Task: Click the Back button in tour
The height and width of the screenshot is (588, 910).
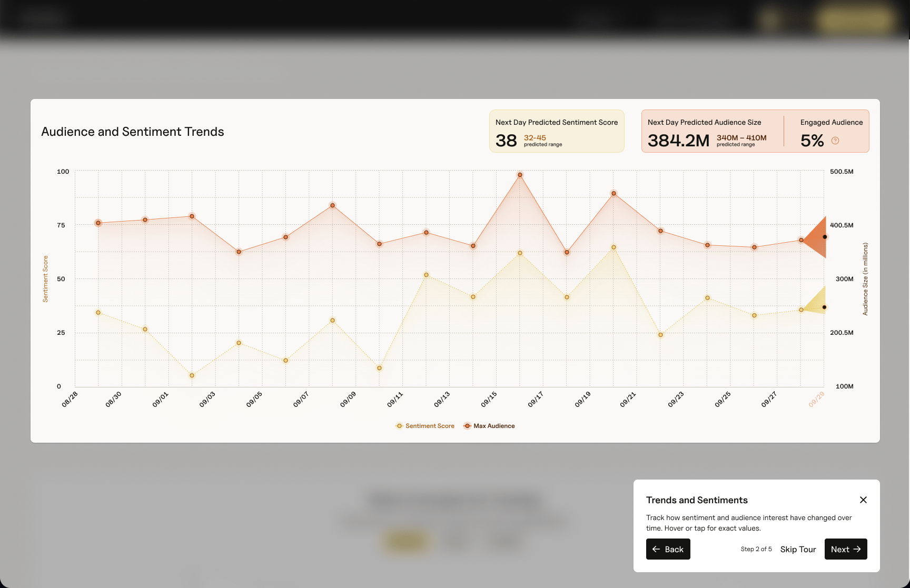Action: [668, 549]
